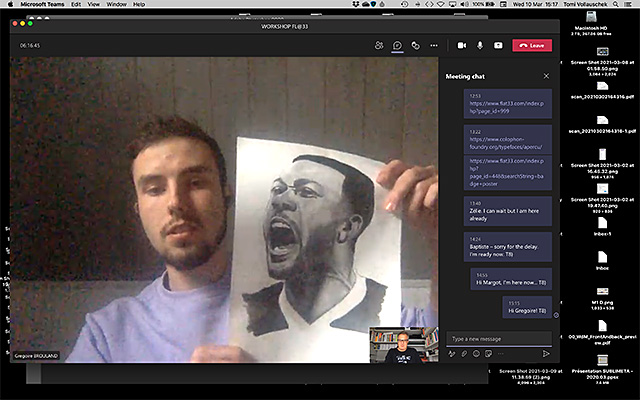Mute the microphone
Screen dimensions: 640x400
tap(480, 45)
